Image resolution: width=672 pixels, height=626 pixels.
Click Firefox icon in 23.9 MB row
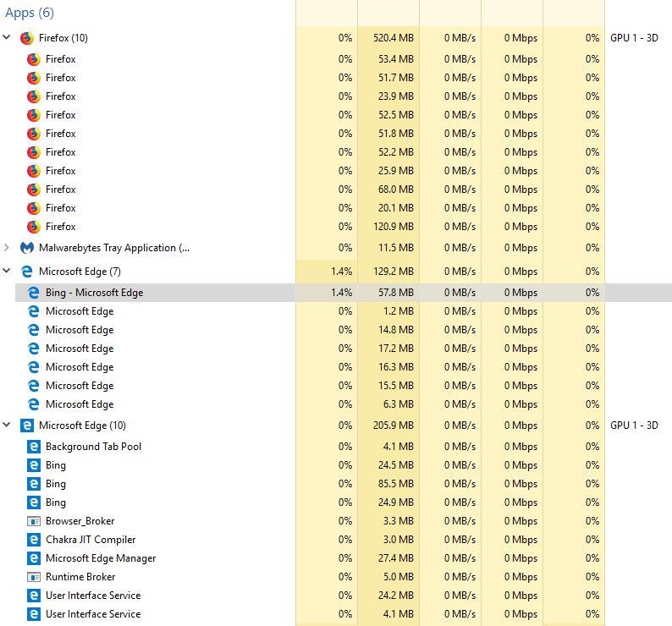(x=33, y=96)
